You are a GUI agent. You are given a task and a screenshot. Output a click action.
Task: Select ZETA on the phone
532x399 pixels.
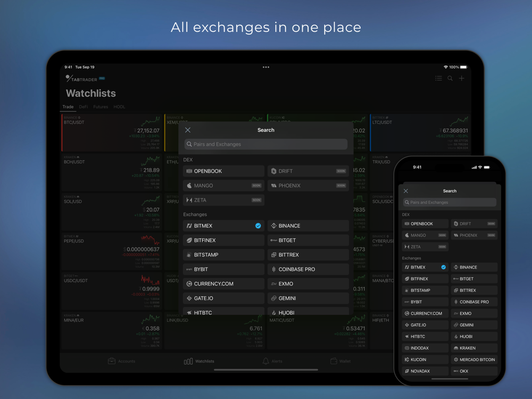click(425, 247)
